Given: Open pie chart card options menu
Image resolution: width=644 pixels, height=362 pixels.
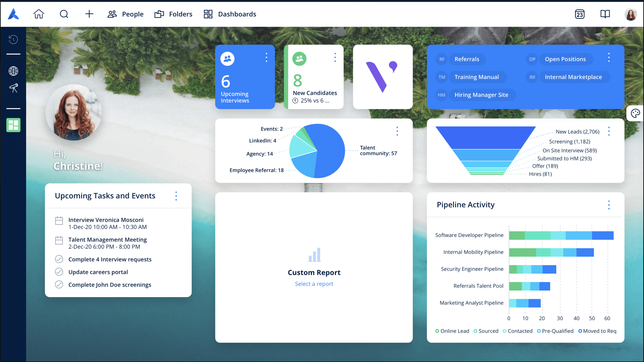Looking at the screenshot, I should point(397,131).
